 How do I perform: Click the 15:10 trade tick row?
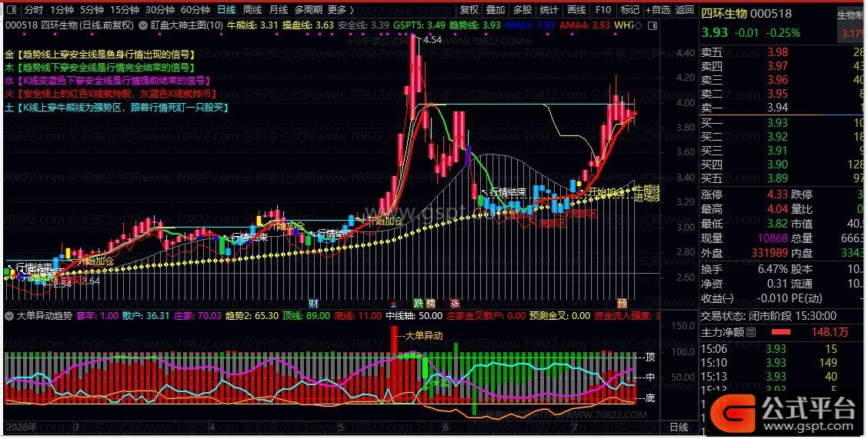coord(782,363)
